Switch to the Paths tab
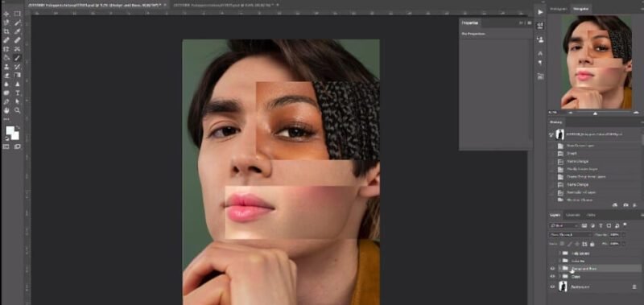Viewport: 644px width, 305px height. 591,215
